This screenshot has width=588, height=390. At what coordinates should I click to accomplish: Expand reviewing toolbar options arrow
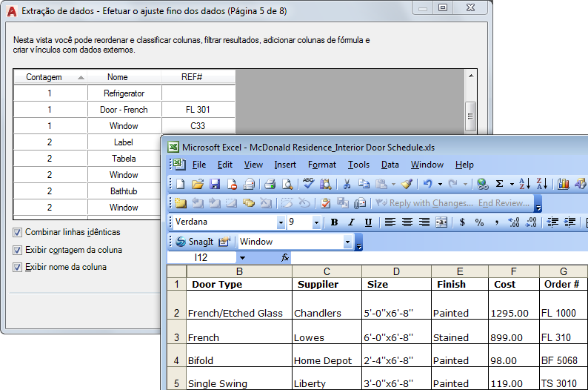click(x=538, y=204)
